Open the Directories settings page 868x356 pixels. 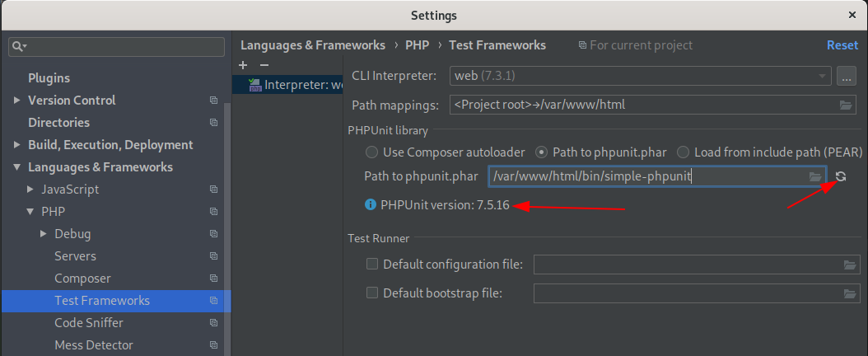[x=58, y=122]
